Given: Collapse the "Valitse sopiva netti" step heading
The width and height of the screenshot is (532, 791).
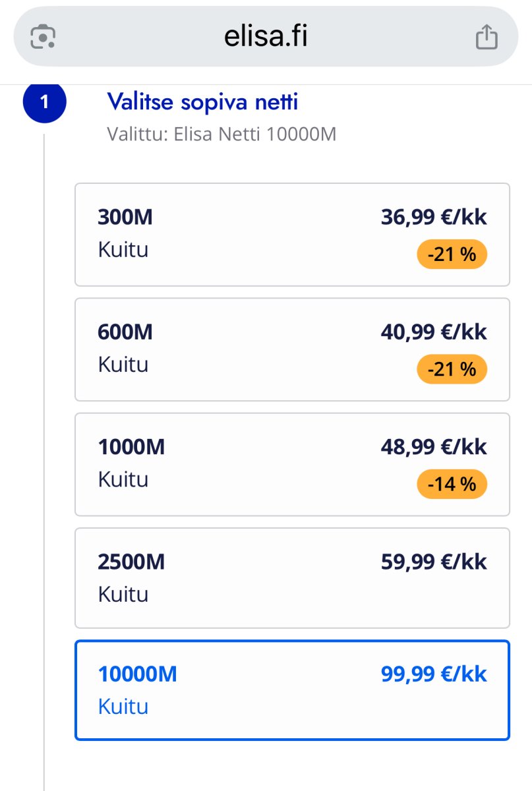Looking at the screenshot, I should click(x=202, y=102).
